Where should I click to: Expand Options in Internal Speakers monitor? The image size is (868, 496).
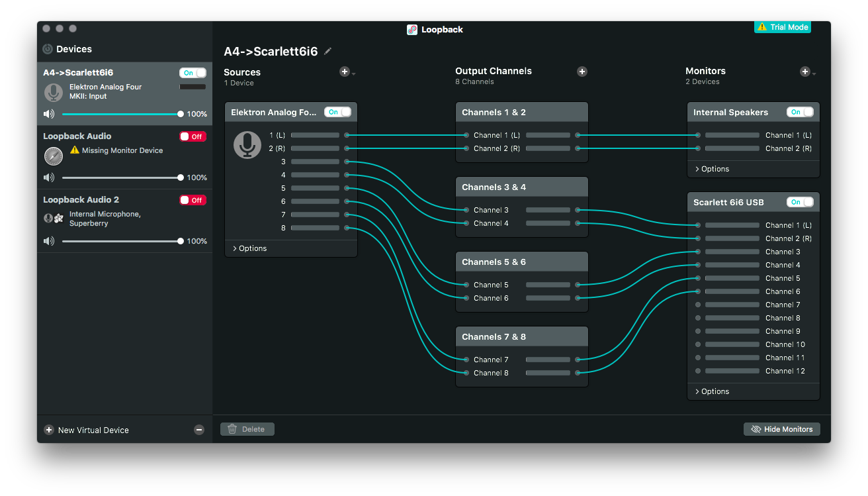tap(712, 169)
